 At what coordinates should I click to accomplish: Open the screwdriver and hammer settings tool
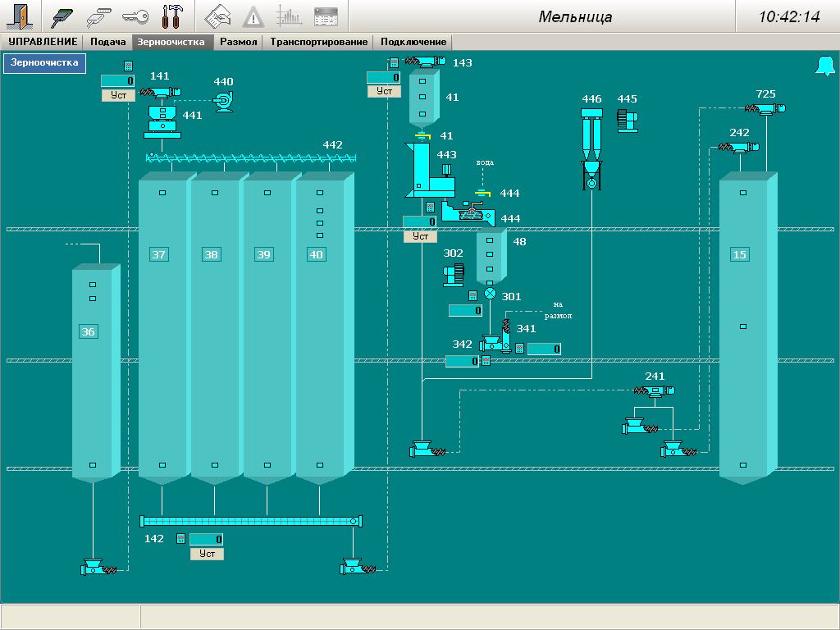click(172, 16)
